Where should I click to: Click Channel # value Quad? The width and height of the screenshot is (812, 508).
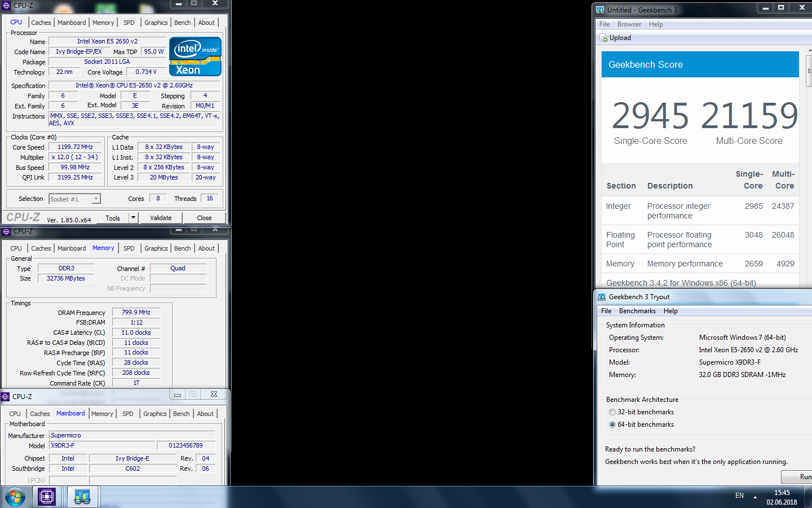click(178, 268)
